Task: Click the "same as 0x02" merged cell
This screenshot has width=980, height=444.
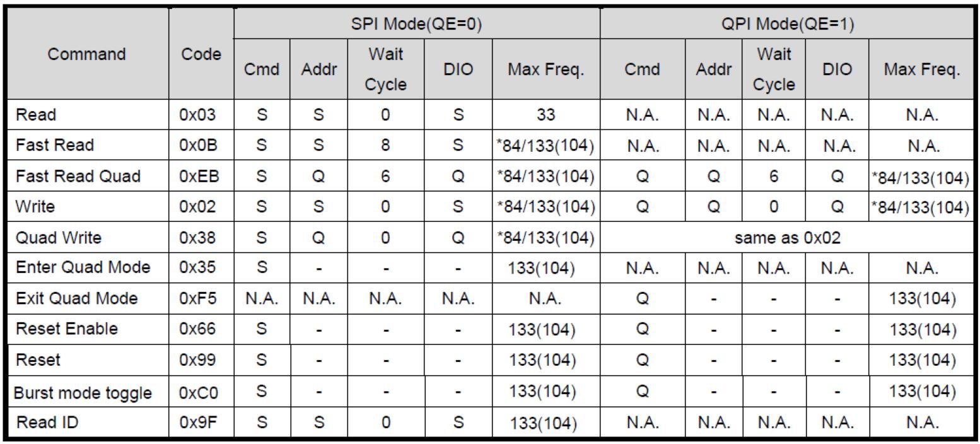Action: (787, 238)
